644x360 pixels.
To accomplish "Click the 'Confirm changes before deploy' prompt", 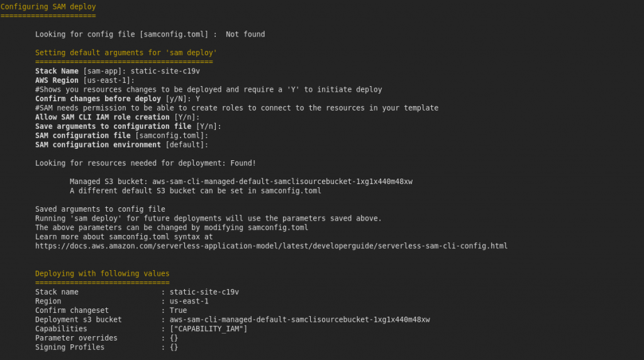I will 118,99.
